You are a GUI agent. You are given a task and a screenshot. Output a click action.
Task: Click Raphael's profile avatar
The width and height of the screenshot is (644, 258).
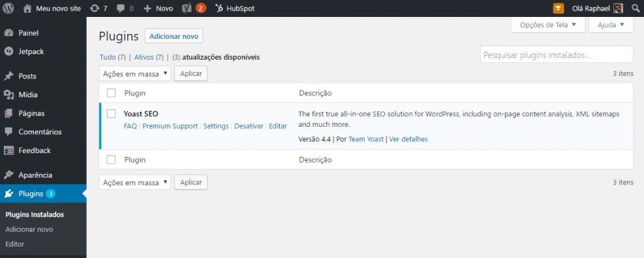pos(619,8)
